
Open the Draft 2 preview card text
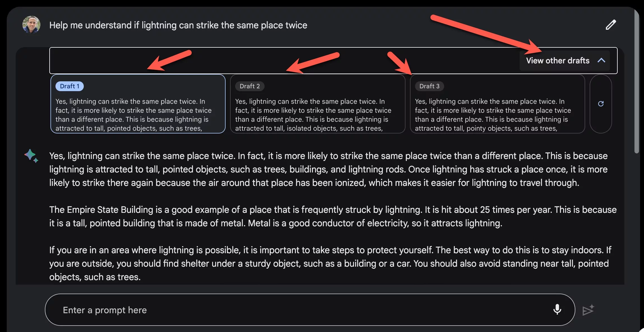(313, 115)
